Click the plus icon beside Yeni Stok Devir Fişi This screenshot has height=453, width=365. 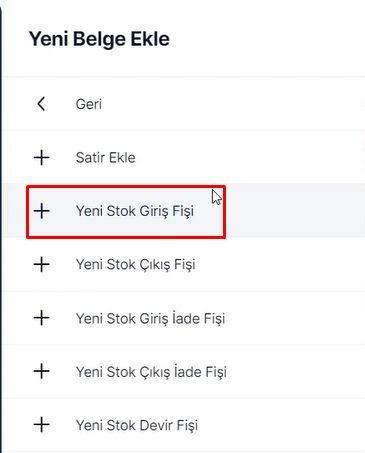(42, 425)
